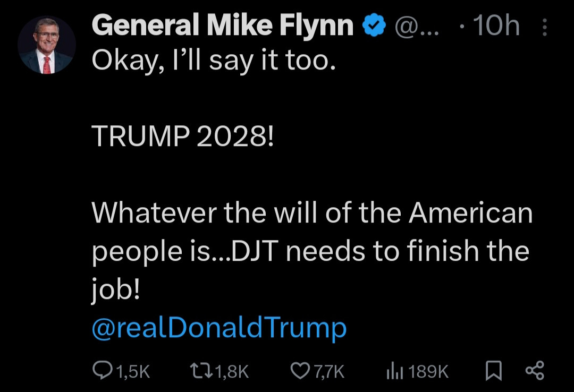Click the 1,5K replies count

(x=132, y=371)
